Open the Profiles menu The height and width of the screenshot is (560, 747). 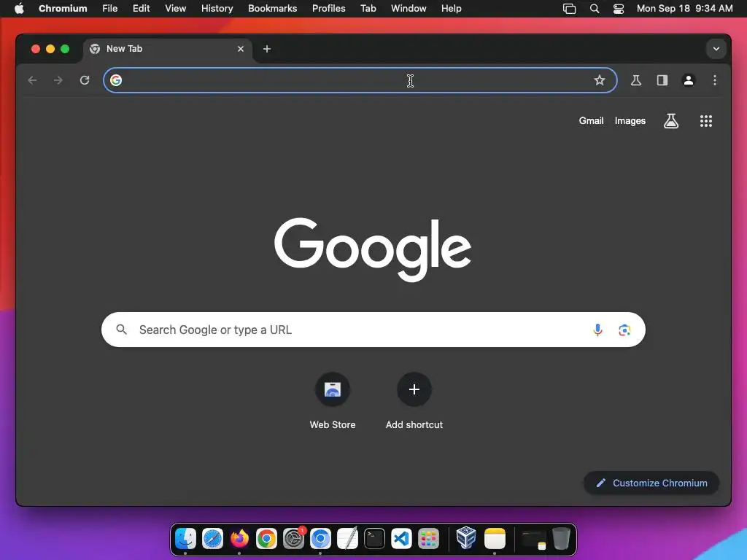click(329, 8)
